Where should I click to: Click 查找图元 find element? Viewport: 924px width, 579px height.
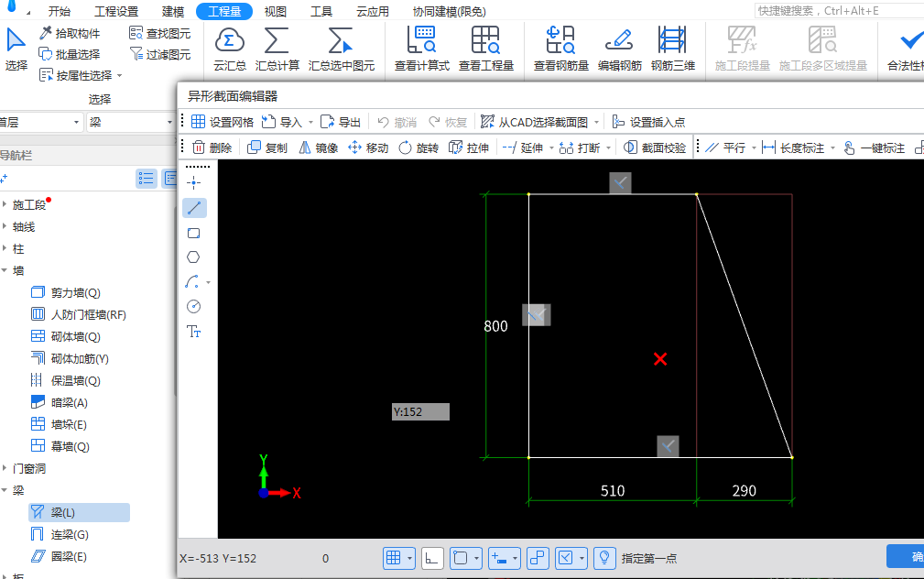[x=160, y=33]
